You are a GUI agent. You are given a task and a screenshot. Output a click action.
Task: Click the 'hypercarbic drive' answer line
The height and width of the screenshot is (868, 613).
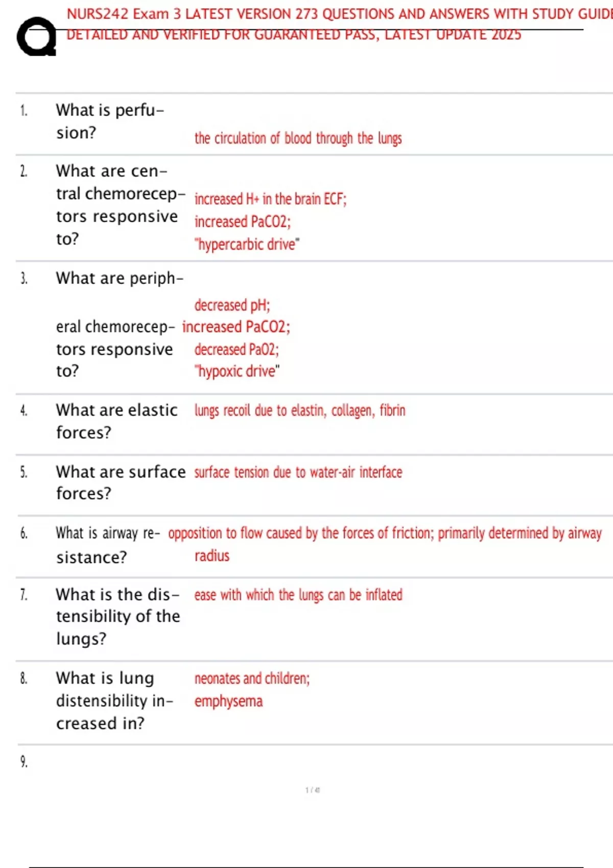pyautogui.click(x=247, y=244)
